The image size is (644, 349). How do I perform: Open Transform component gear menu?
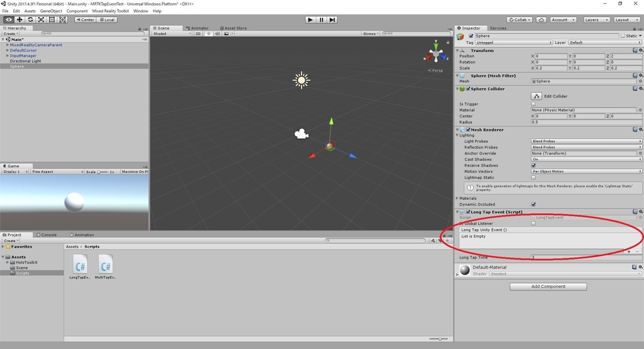[641, 50]
